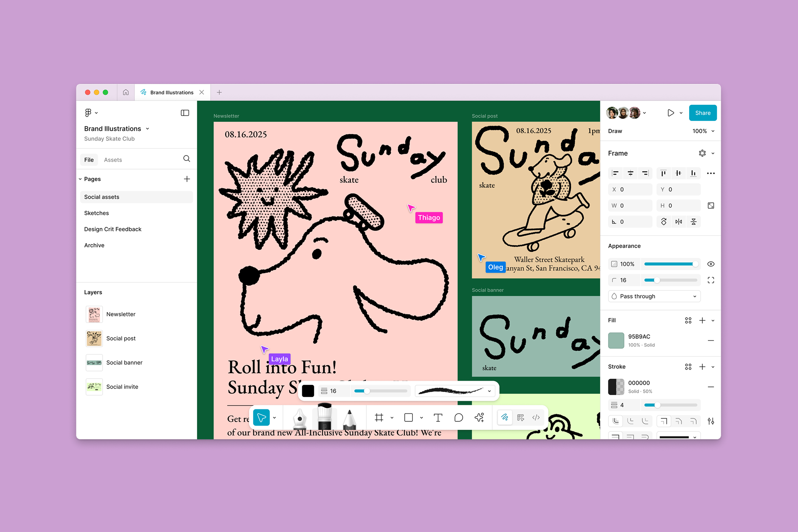Image resolution: width=798 pixels, height=532 pixels.
Task: Enable Draw mode toggle in toolbar
Action: click(x=505, y=418)
